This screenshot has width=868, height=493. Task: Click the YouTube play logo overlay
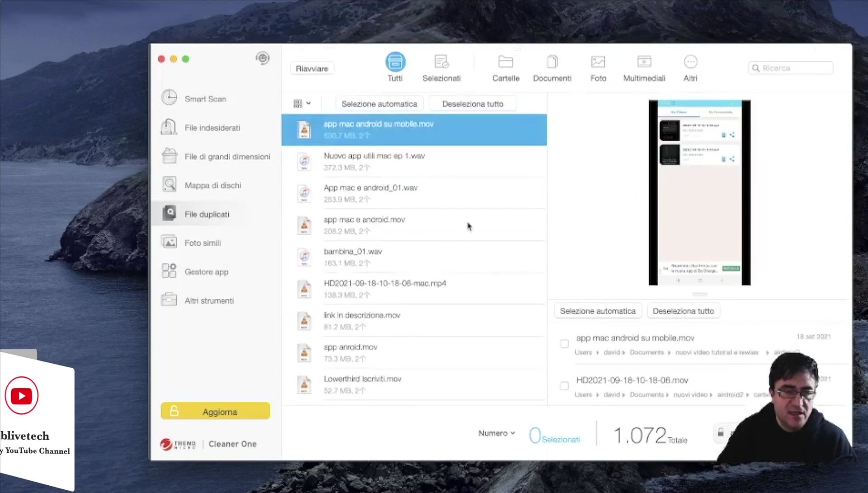(21, 396)
